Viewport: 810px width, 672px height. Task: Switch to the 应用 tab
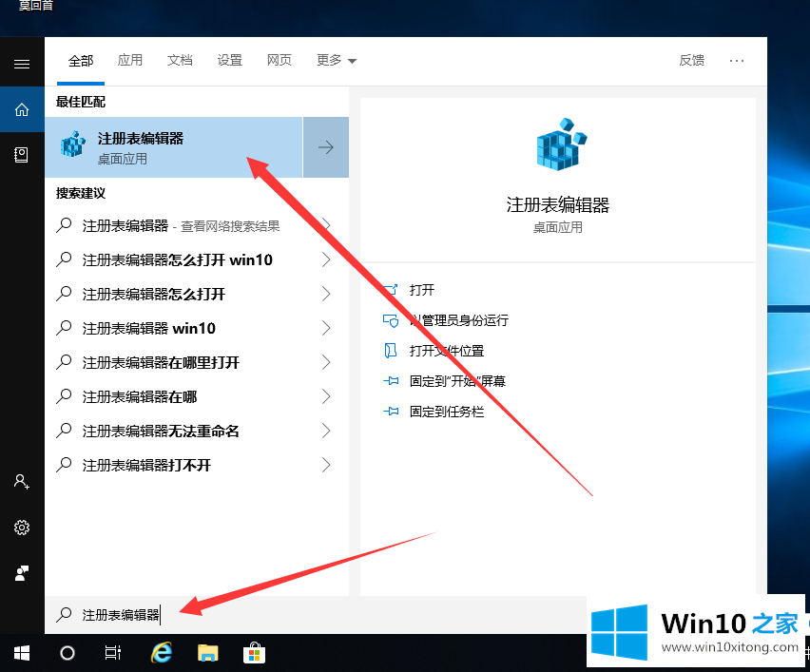130,61
